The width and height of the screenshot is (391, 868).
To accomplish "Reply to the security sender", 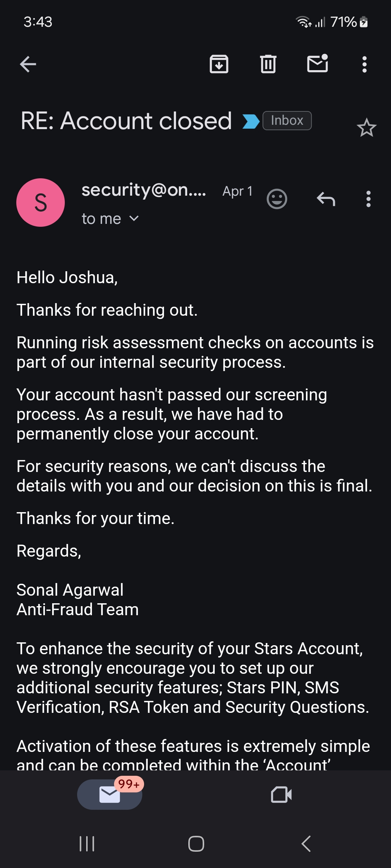I will tap(326, 199).
